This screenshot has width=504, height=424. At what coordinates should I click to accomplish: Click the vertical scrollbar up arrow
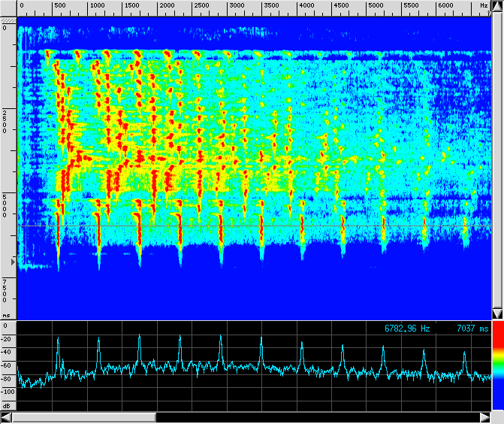(x=496, y=5)
